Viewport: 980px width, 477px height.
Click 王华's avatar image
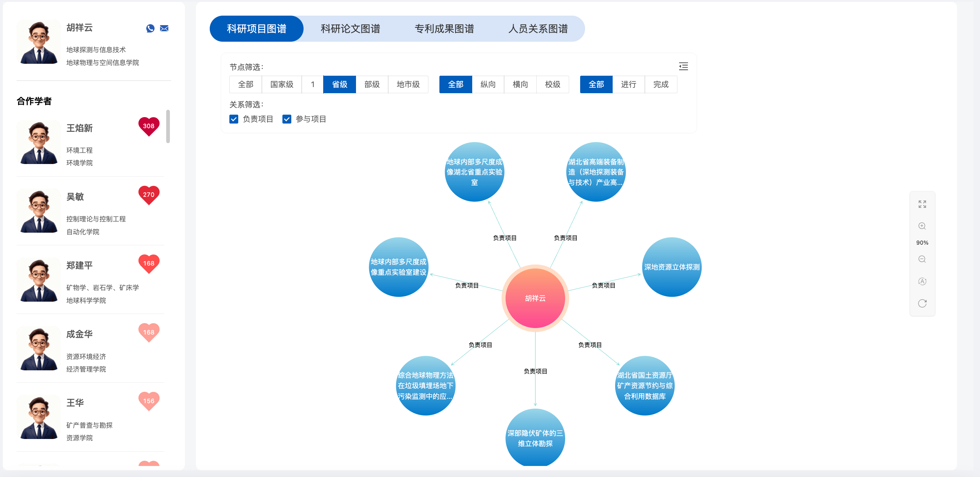[39, 418]
